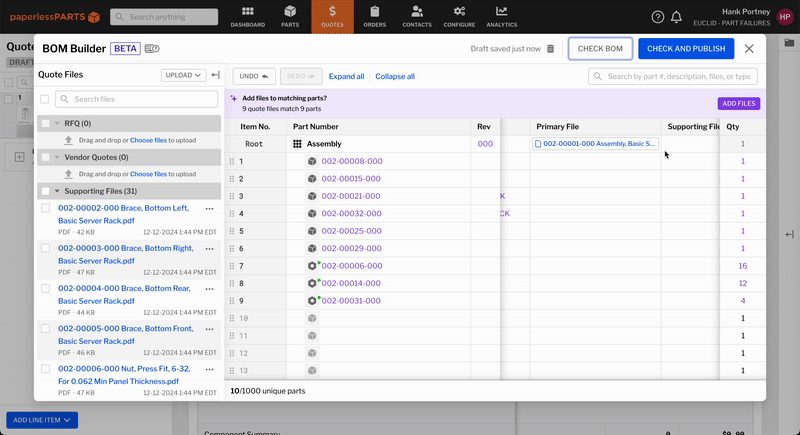Select 002-00004-000 Brace, Bottom Rear file checkbox
The image size is (800, 435).
coord(45,288)
